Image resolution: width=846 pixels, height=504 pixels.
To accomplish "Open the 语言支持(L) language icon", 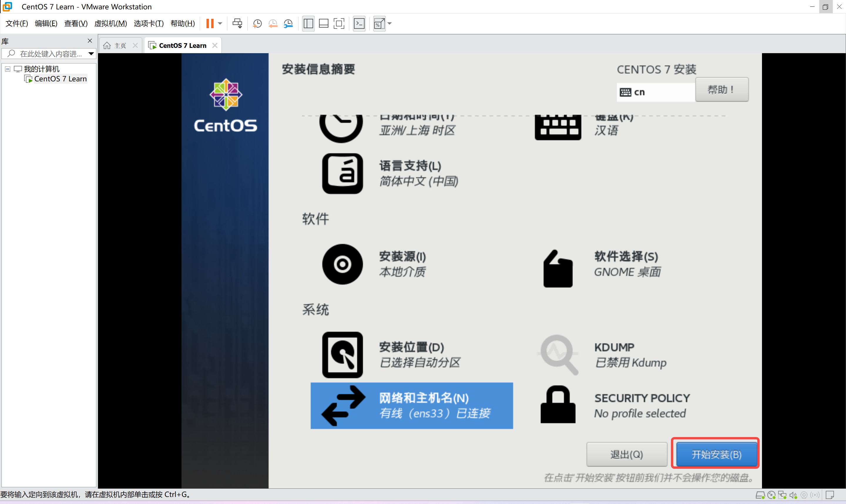I will [342, 174].
